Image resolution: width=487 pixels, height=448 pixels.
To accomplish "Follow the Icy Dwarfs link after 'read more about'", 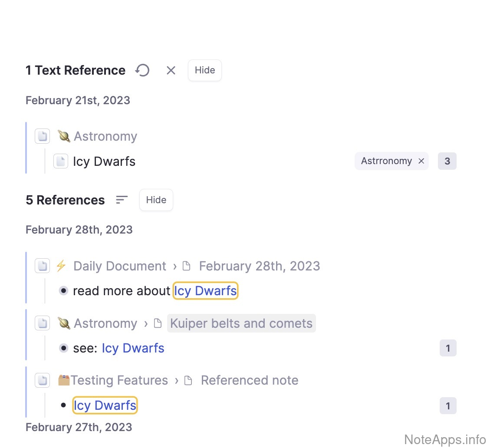I will (205, 291).
